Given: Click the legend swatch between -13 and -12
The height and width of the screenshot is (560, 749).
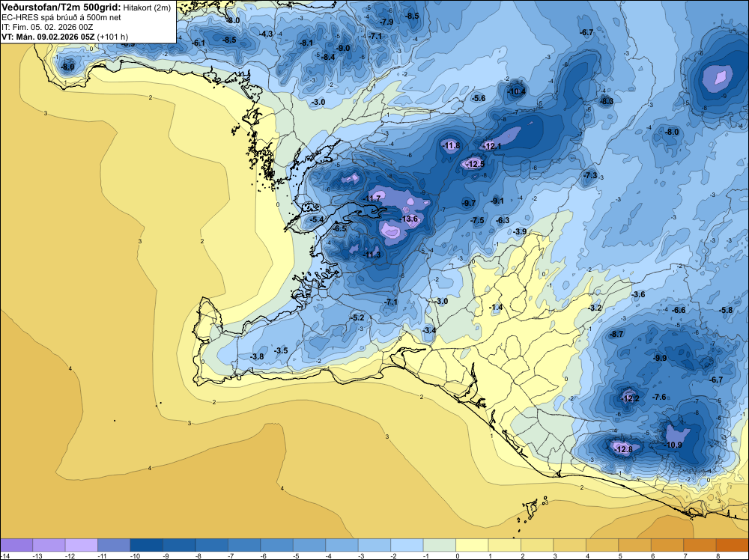Looking at the screenshot, I should [x=49, y=545].
